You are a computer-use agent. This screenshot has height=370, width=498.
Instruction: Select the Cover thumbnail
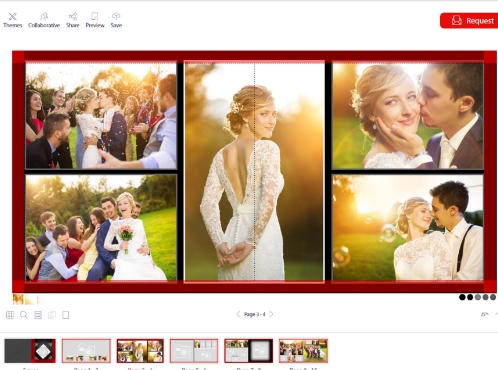click(x=30, y=351)
